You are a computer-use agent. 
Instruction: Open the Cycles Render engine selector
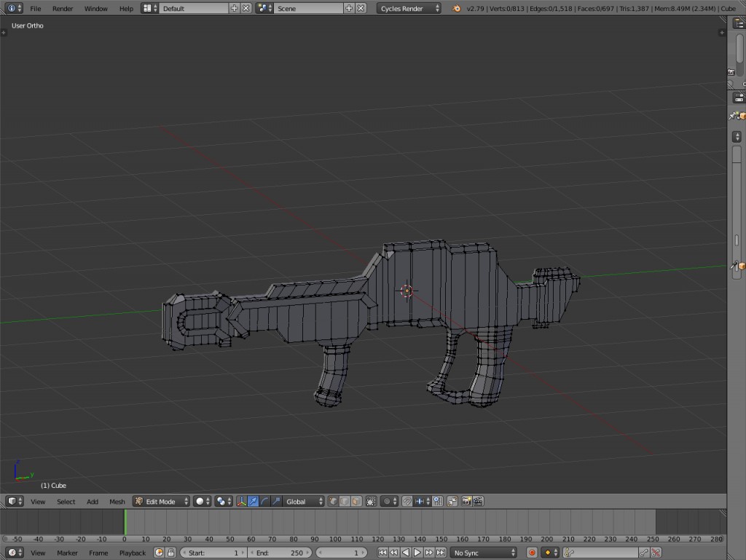(x=408, y=8)
